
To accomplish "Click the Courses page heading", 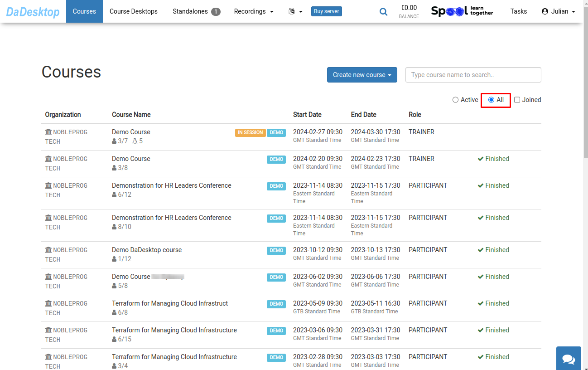I will (x=71, y=72).
